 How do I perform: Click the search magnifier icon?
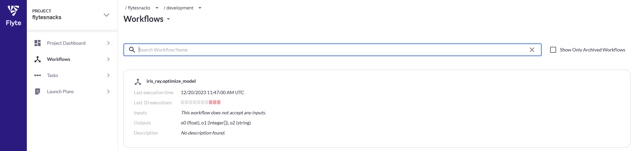point(132,50)
